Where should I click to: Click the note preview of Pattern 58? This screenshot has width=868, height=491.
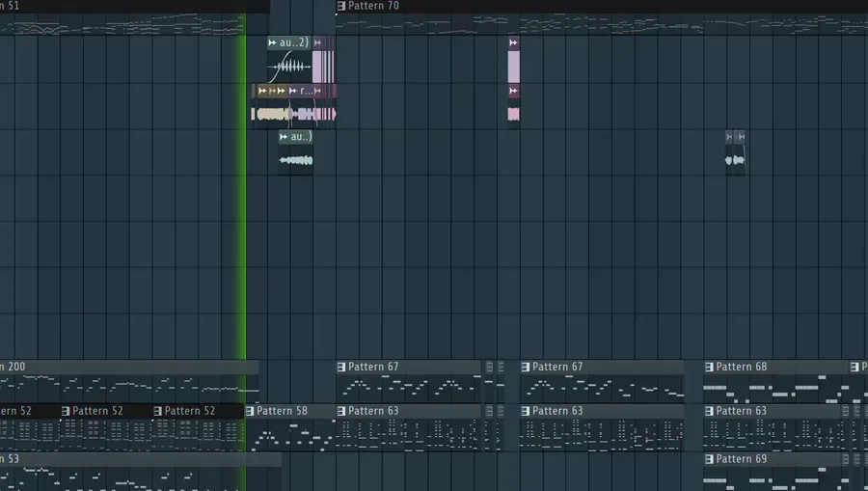[290, 434]
